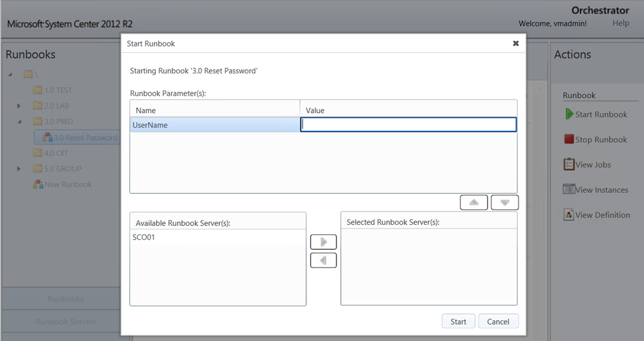Click the View Instances table icon

click(569, 190)
